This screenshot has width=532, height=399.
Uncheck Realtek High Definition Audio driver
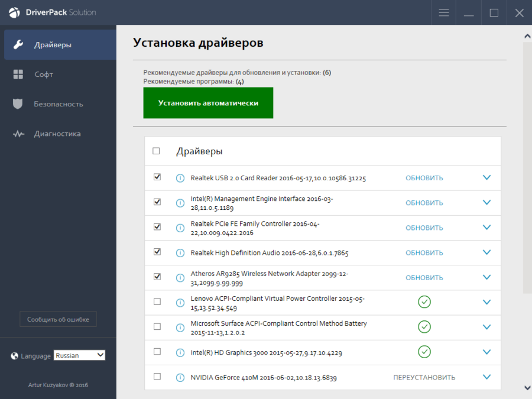[157, 252]
